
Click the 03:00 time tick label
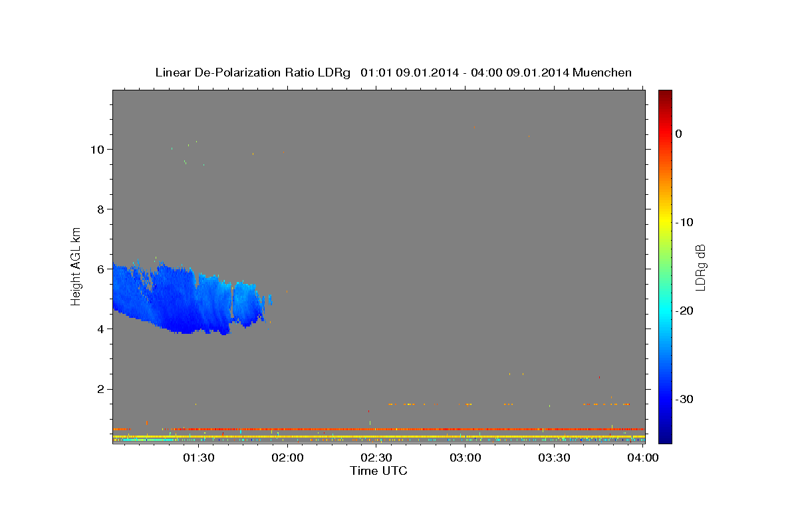465,458
